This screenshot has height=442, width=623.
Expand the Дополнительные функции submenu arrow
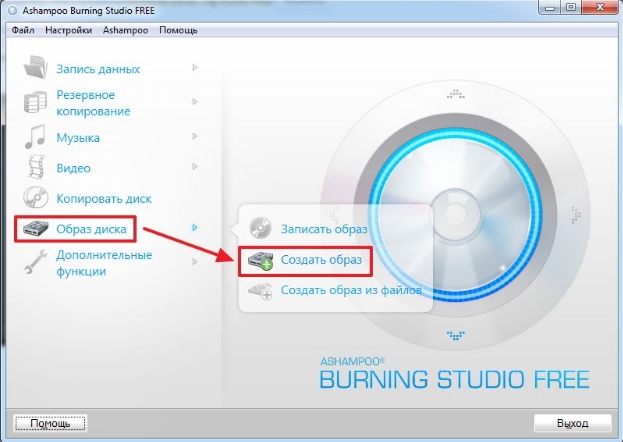pos(195,262)
